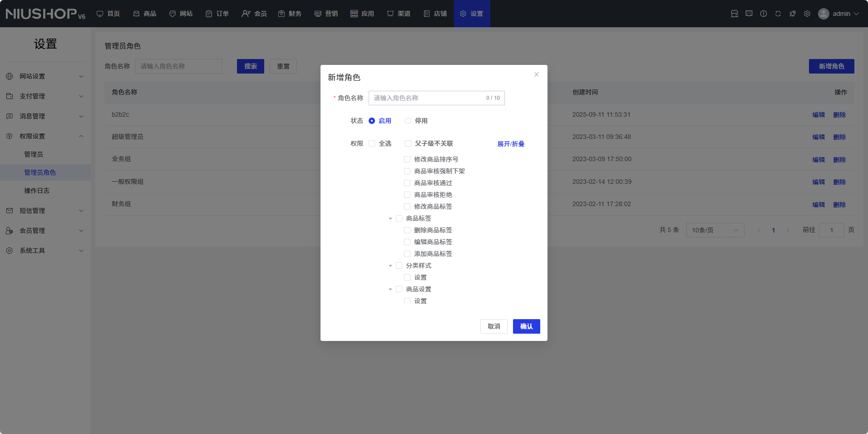Screen dimensions: 868x434
Task: Go to 操作日志 in the sidebar
Action: pyautogui.click(x=37, y=191)
